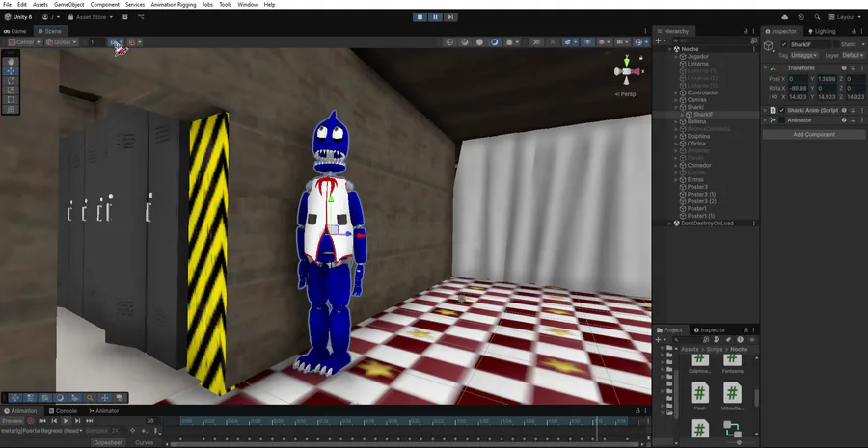Open the Center pivot dropdown
Image resolution: width=868 pixels, height=448 pixels.
click(x=24, y=42)
